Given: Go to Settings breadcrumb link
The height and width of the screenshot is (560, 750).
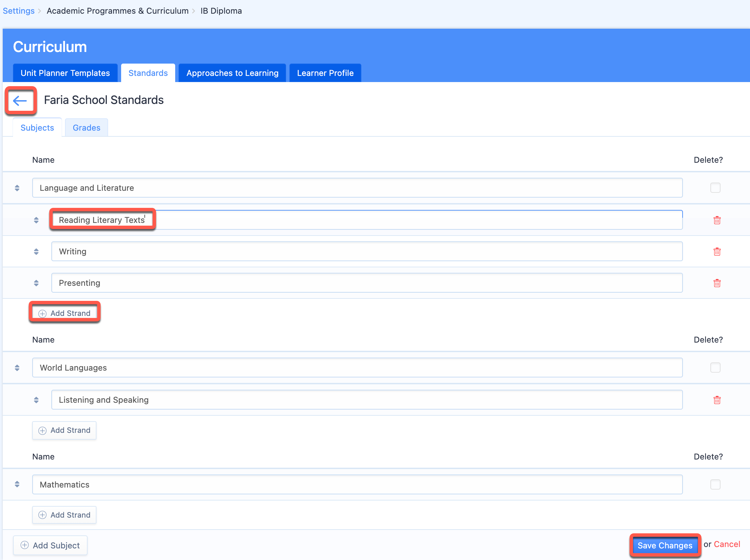Looking at the screenshot, I should click(18, 11).
